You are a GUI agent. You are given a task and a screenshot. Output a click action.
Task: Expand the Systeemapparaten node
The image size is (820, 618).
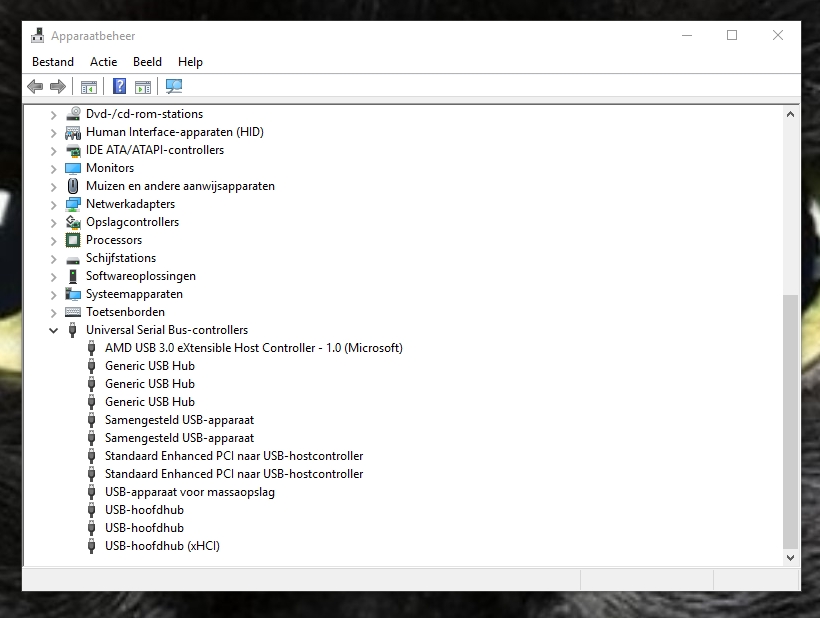click(53, 295)
